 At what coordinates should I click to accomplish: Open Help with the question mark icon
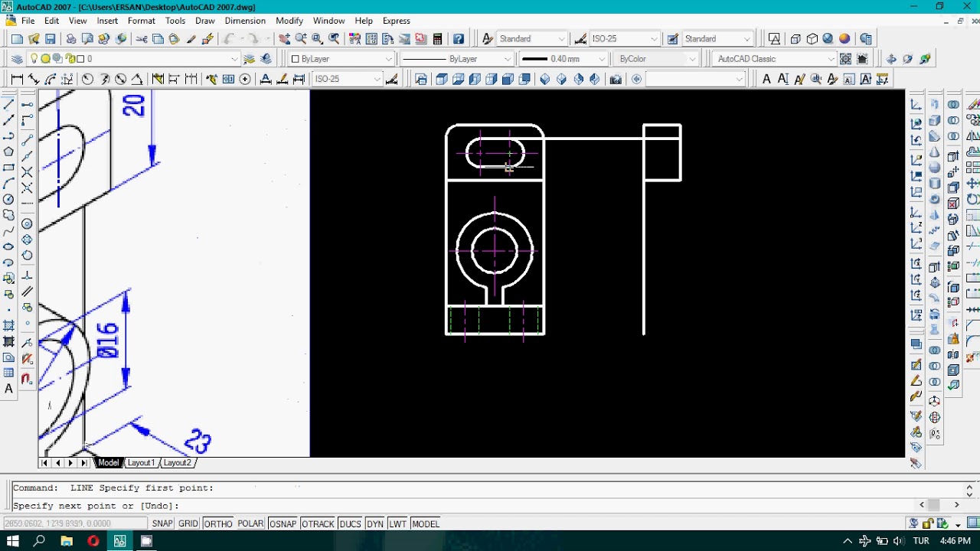click(x=458, y=39)
